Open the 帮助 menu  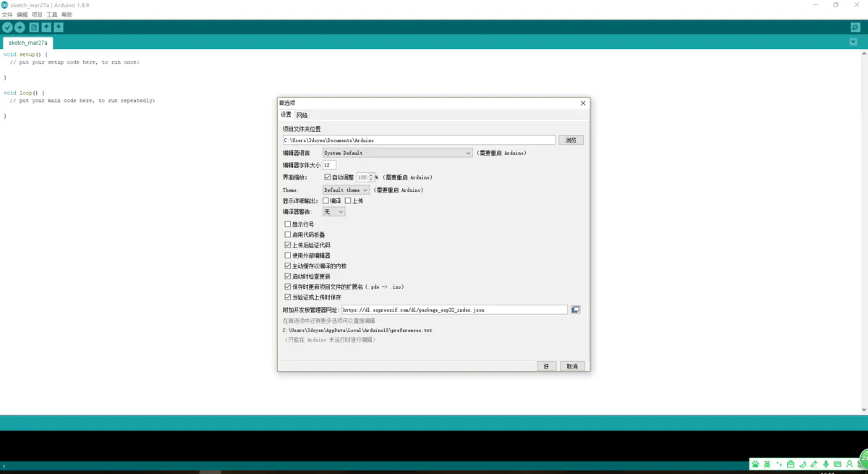pos(67,14)
